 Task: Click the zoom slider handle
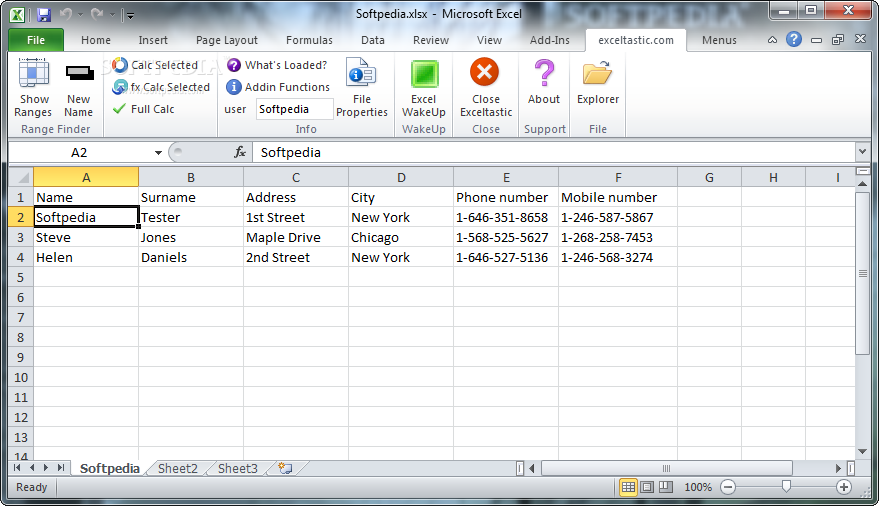click(786, 486)
